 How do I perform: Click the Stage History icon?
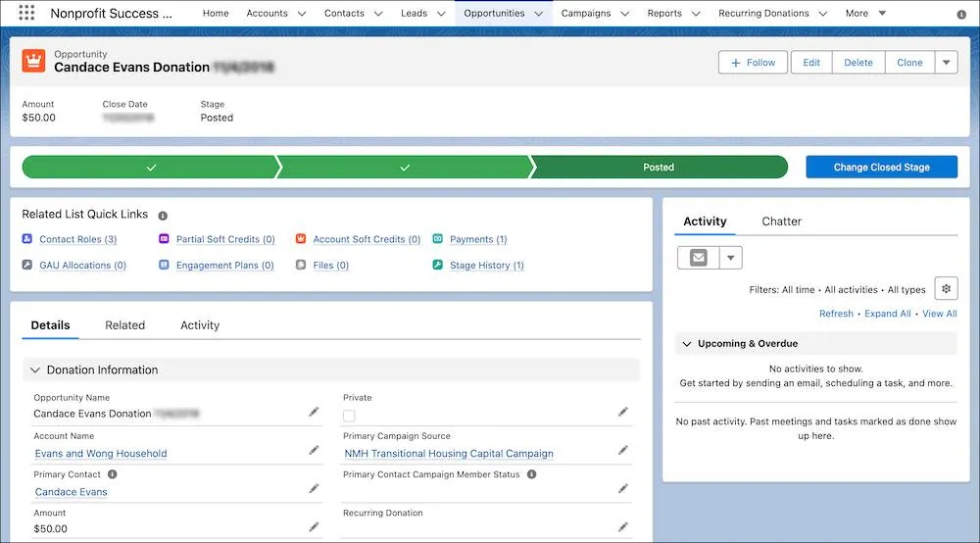pos(437,265)
